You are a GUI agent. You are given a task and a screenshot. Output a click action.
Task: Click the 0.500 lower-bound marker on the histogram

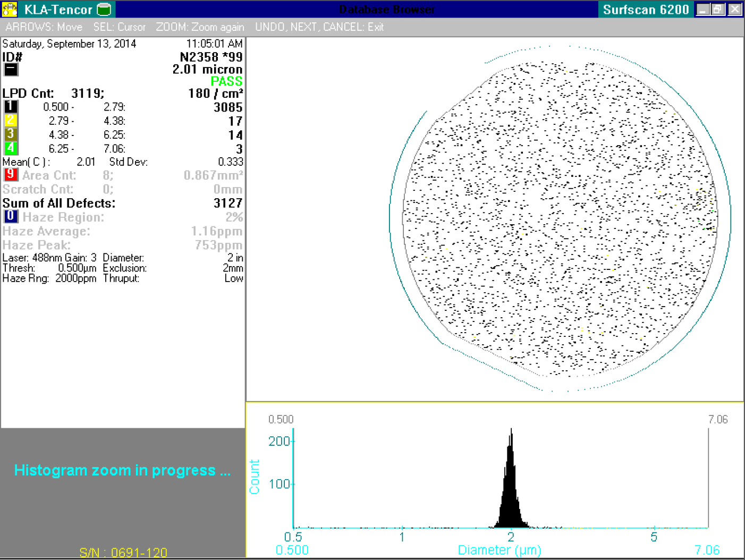[281, 419]
